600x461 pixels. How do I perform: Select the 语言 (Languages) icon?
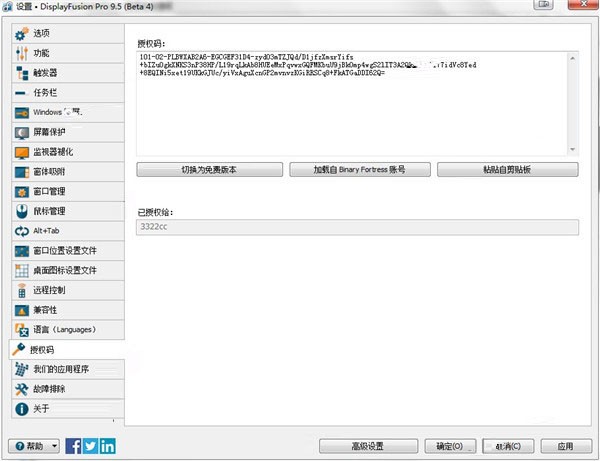tap(21, 330)
